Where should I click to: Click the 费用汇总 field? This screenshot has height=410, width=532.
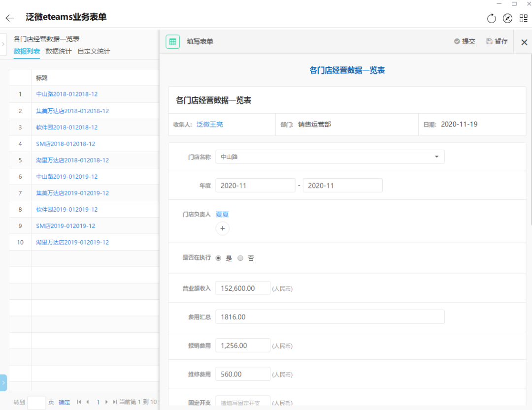(330, 317)
